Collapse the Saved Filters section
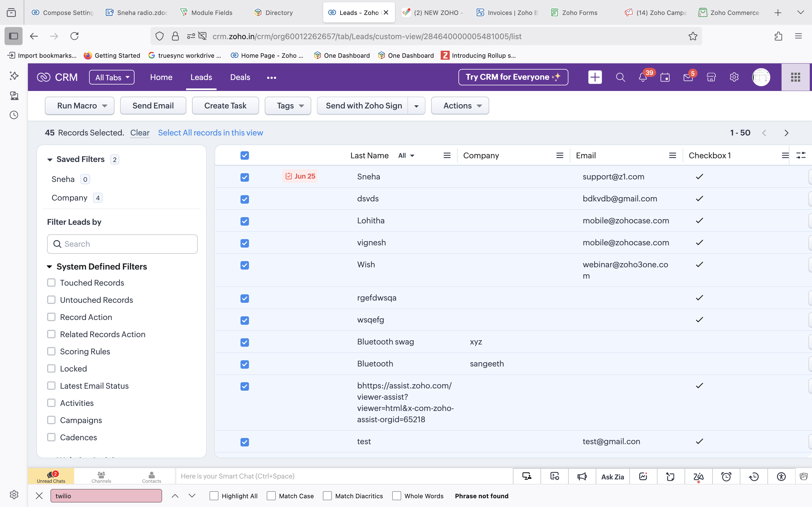 pyautogui.click(x=50, y=160)
